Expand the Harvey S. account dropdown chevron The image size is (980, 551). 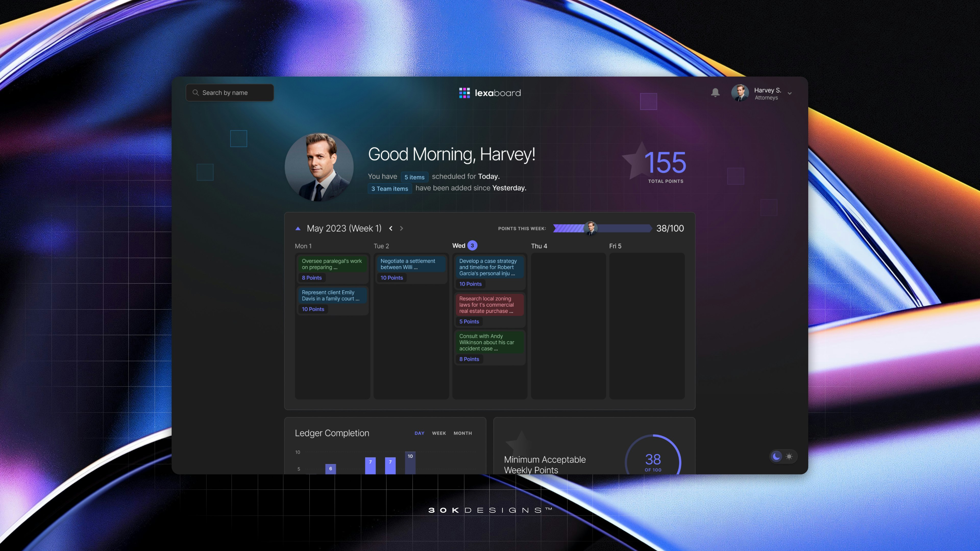coord(790,94)
